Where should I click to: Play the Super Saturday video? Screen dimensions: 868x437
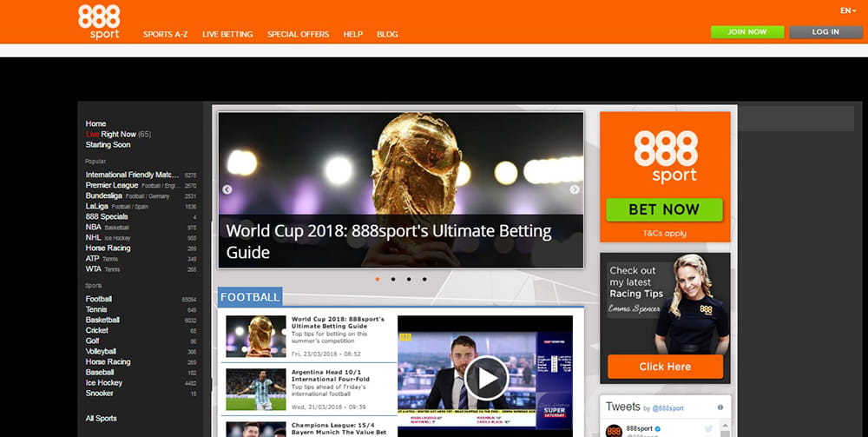[x=486, y=378]
